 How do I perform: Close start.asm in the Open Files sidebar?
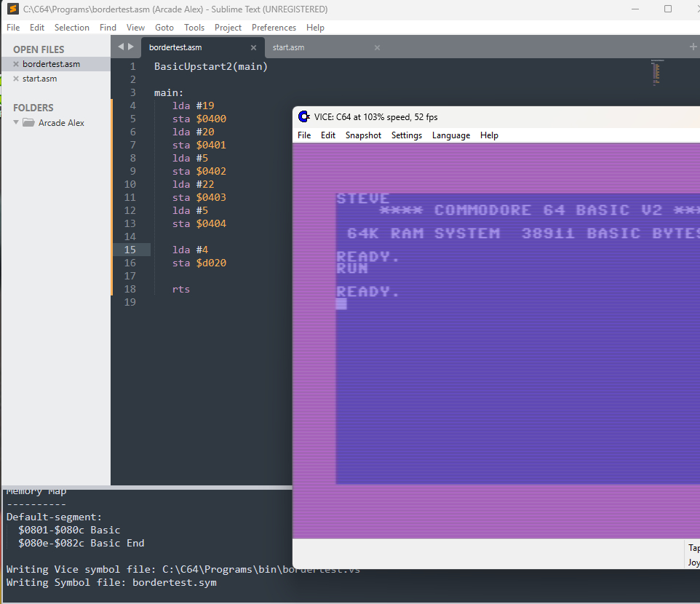pyautogui.click(x=16, y=79)
